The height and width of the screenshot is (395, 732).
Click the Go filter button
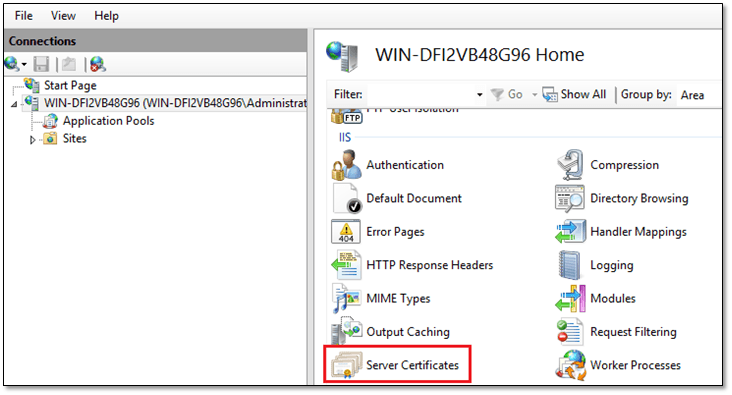507,94
